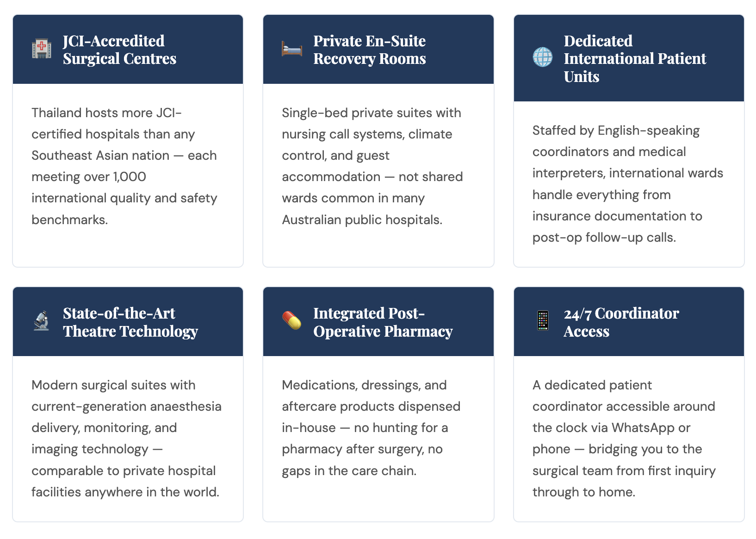The width and height of the screenshot is (756, 539).
Task: Select the 24/7 Coordinator Access heading
Action: pyautogui.click(x=621, y=322)
